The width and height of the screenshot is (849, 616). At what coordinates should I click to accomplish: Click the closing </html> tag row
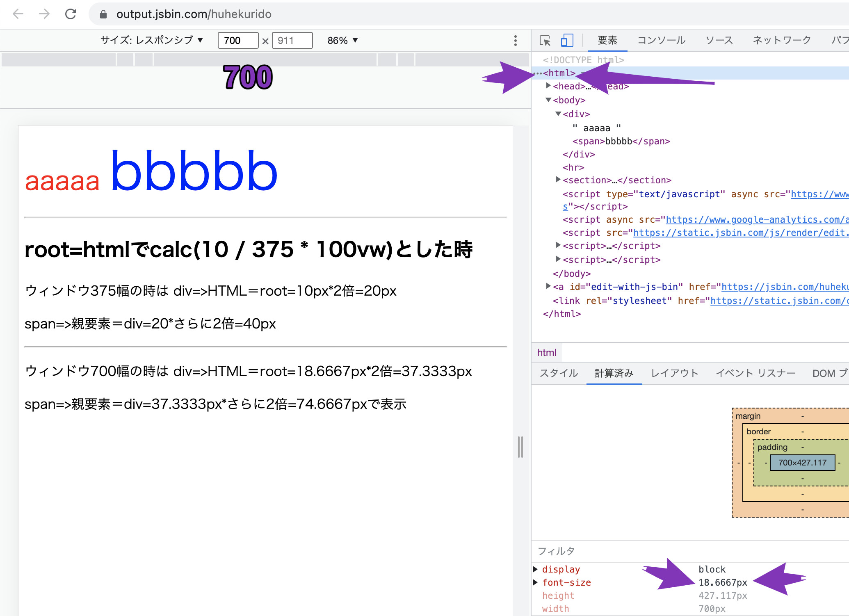[562, 314]
